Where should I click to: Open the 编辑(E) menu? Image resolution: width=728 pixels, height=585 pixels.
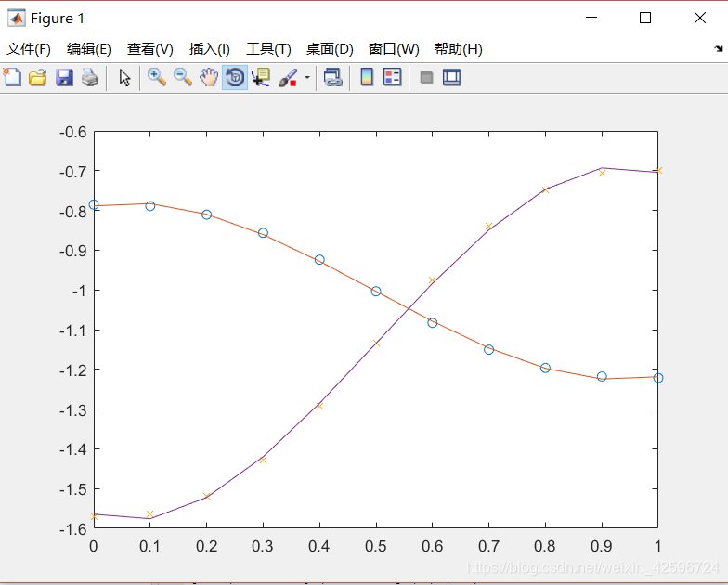pos(89,48)
